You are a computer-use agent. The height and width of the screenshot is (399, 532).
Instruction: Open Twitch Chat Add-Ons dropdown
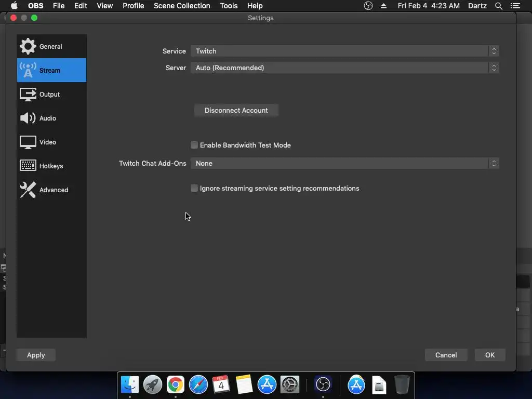click(x=345, y=163)
